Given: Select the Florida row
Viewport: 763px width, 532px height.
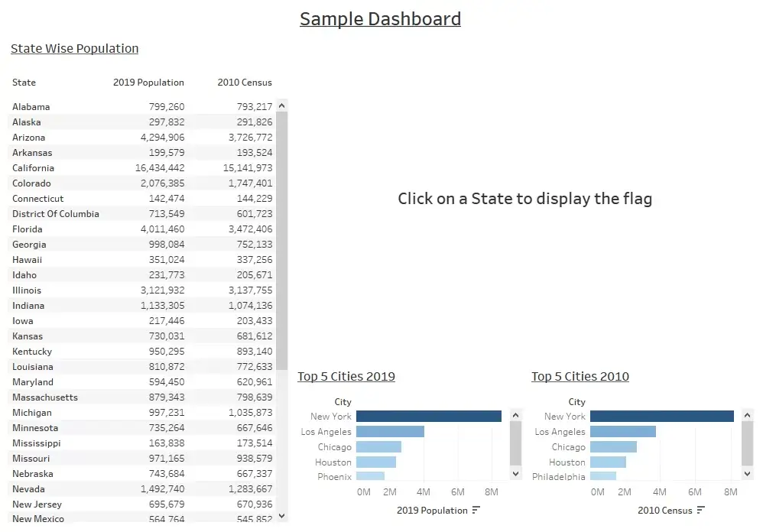Looking at the screenshot, I should (141, 229).
